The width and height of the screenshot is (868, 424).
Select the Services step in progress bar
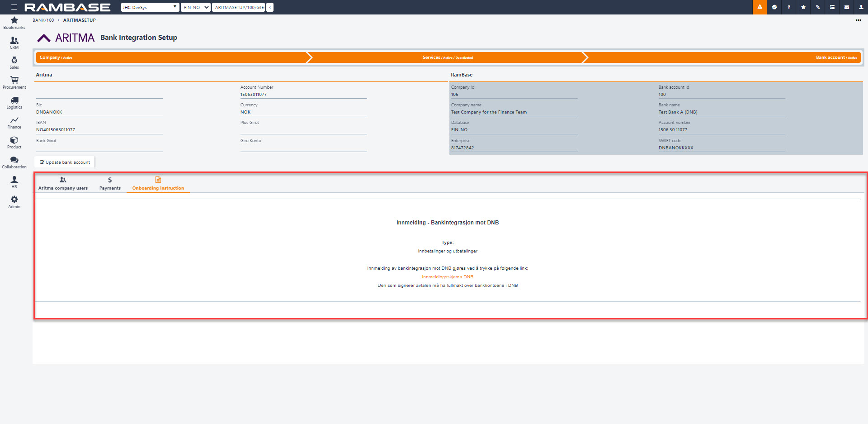click(x=448, y=57)
